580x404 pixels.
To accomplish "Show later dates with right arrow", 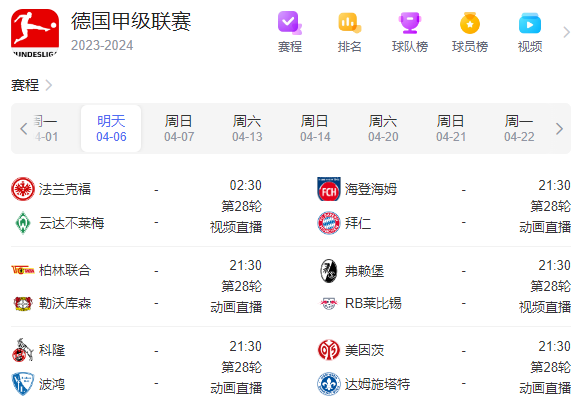I will click(x=559, y=129).
